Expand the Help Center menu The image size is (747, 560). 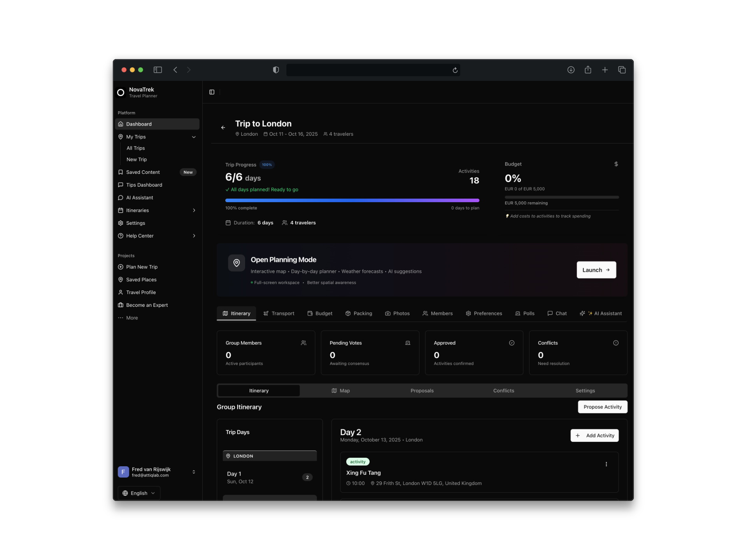tap(194, 236)
